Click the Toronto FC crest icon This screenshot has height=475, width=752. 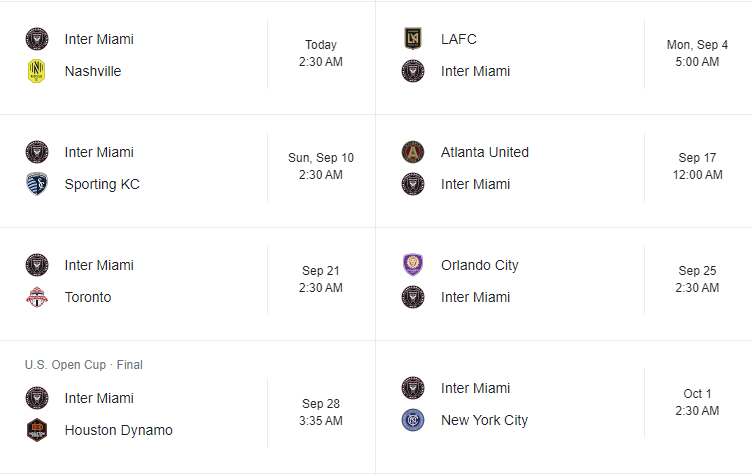(37, 297)
